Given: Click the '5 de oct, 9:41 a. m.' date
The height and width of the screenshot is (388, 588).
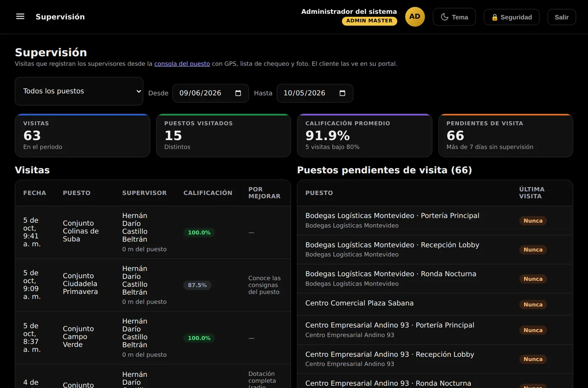Looking at the screenshot, I should (32, 232).
